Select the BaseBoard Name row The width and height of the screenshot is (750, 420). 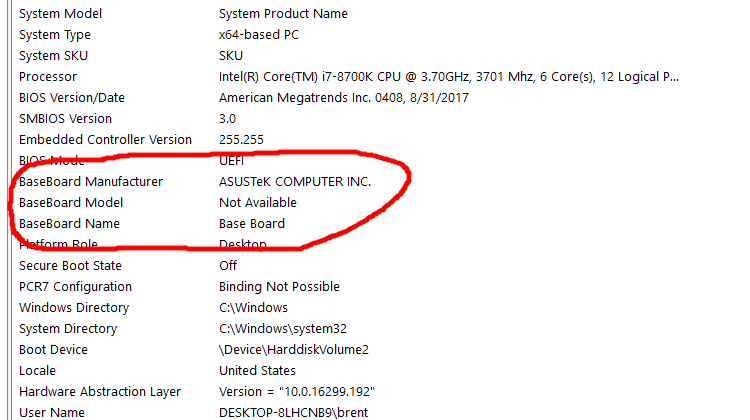(378, 224)
